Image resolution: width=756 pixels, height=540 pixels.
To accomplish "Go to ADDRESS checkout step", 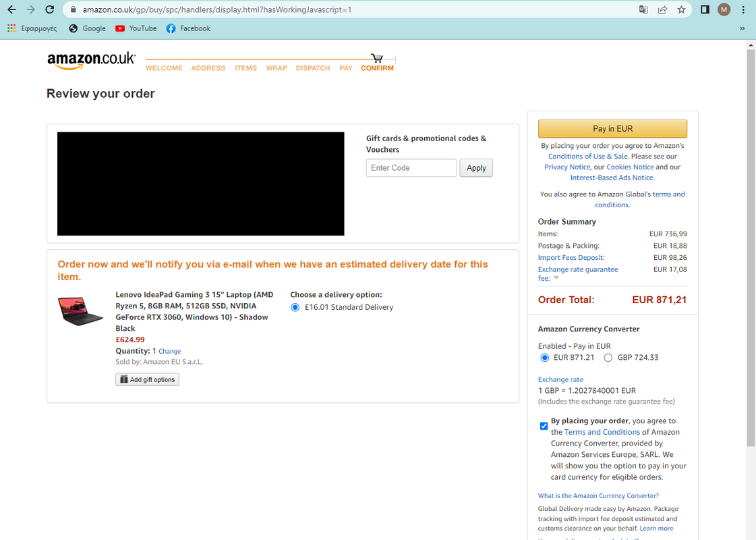I will (x=208, y=68).
